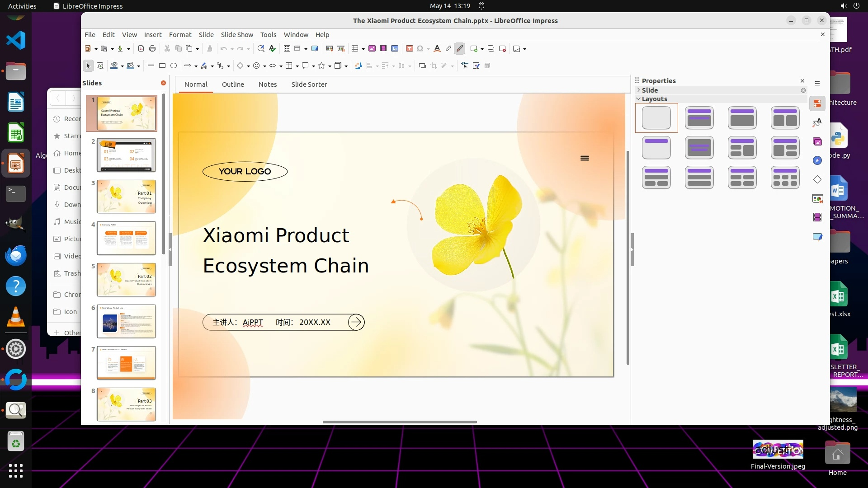Switch to the Outline tab

pos(233,84)
